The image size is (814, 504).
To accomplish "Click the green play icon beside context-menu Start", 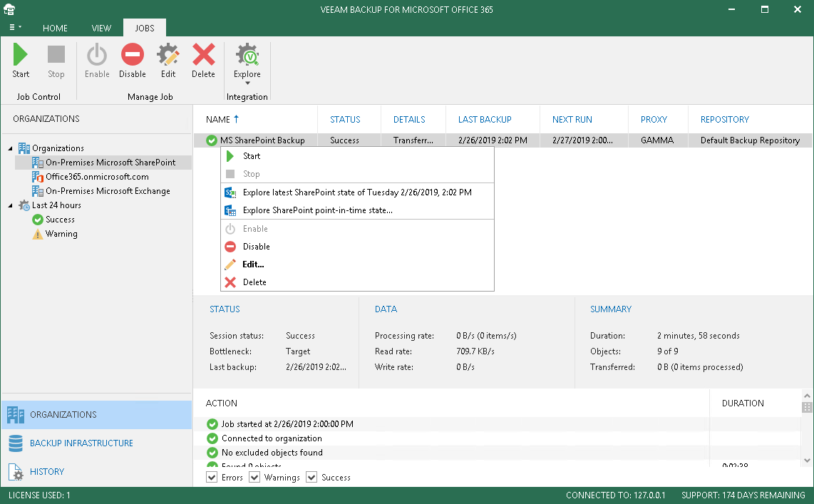I will pyautogui.click(x=230, y=156).
